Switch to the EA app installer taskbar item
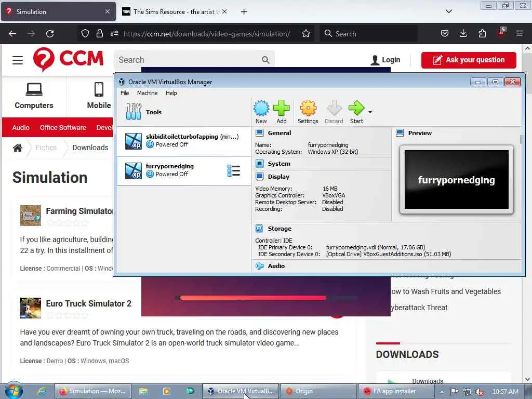532x399 pixels. coord(397,391)
